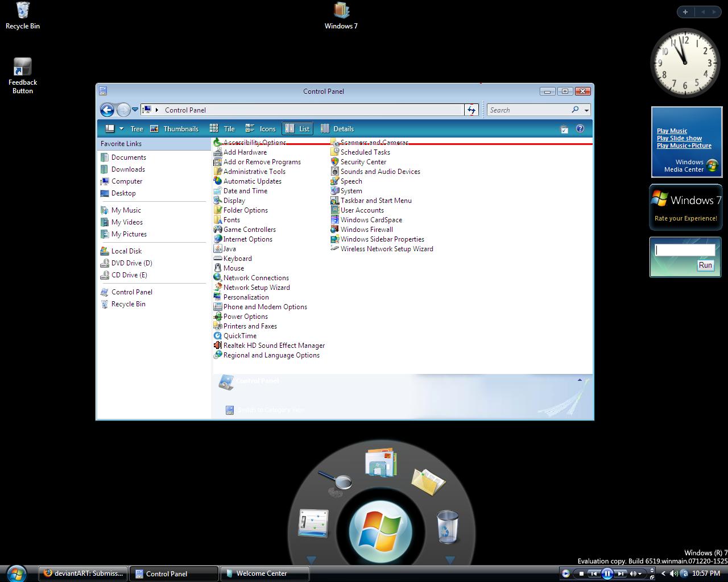Toggle the Tree pane button
This screenshot has height=582, width=728.
click(136, 129)
